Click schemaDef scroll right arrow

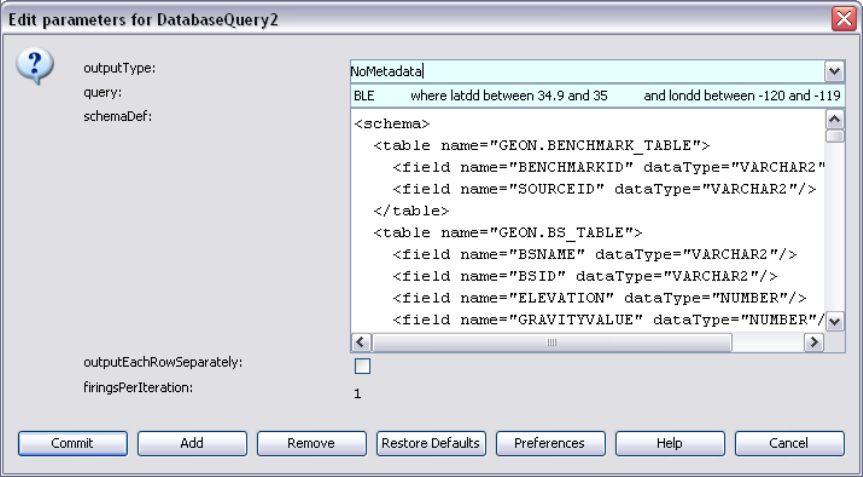click(813, 342)
